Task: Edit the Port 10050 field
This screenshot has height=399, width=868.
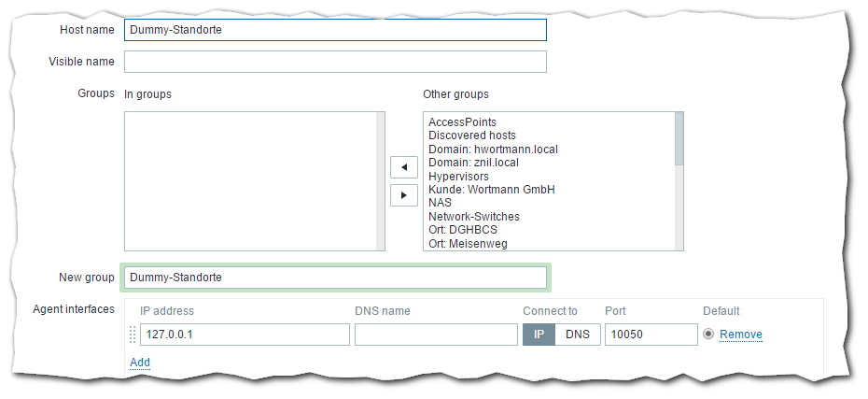Action: tap(651, 335)
